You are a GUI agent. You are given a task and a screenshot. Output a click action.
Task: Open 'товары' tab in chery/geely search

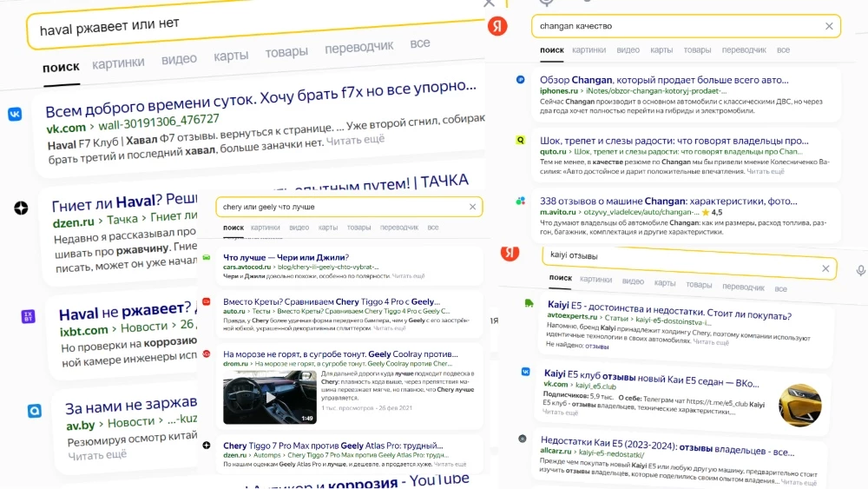click(358, 227)
